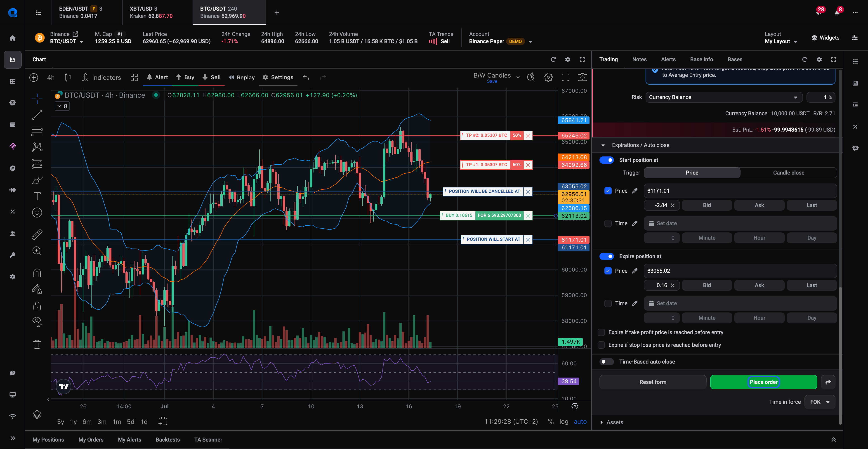Open Binance Paper account dropdown
The height and width of the screenshot is (449, 868).
click(501, 41)
